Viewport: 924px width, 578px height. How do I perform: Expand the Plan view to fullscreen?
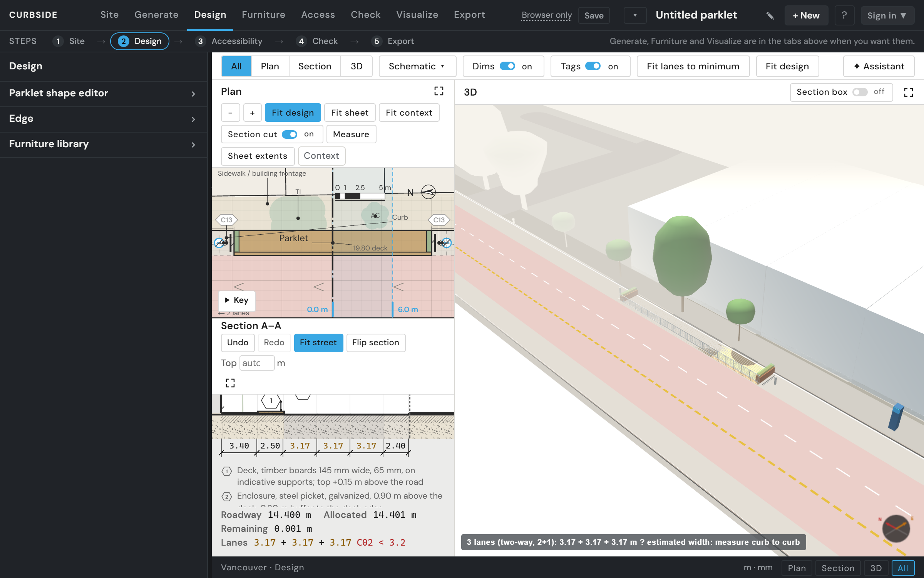pos(439,91)
